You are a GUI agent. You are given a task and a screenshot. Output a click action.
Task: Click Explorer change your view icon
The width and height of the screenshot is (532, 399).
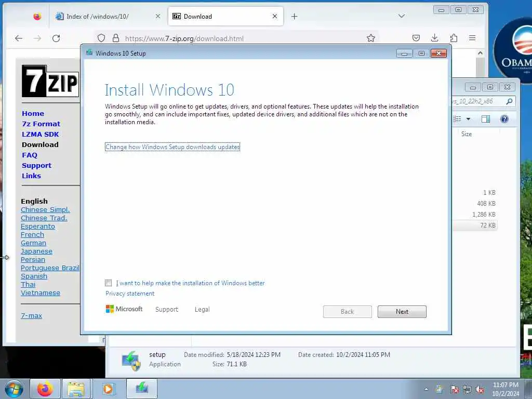point(457,119)
